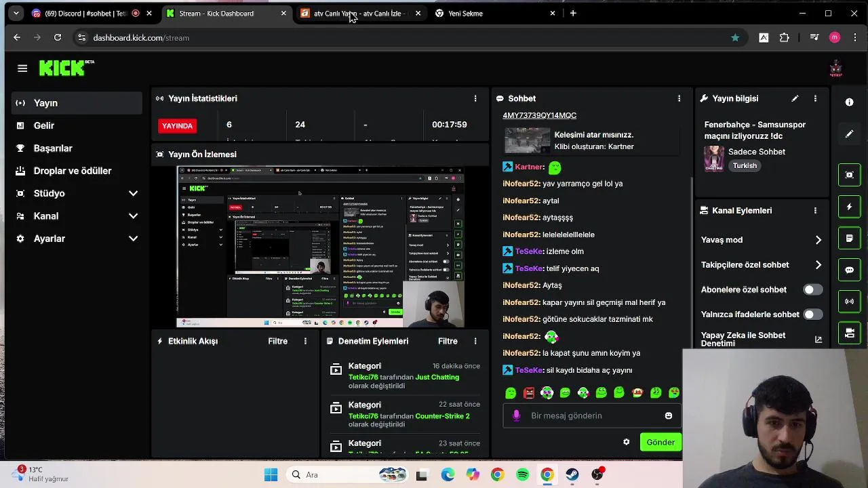Click Sadece Sohbet category thumbnail
Screen dimensions: 868x488
coord(713,159)
